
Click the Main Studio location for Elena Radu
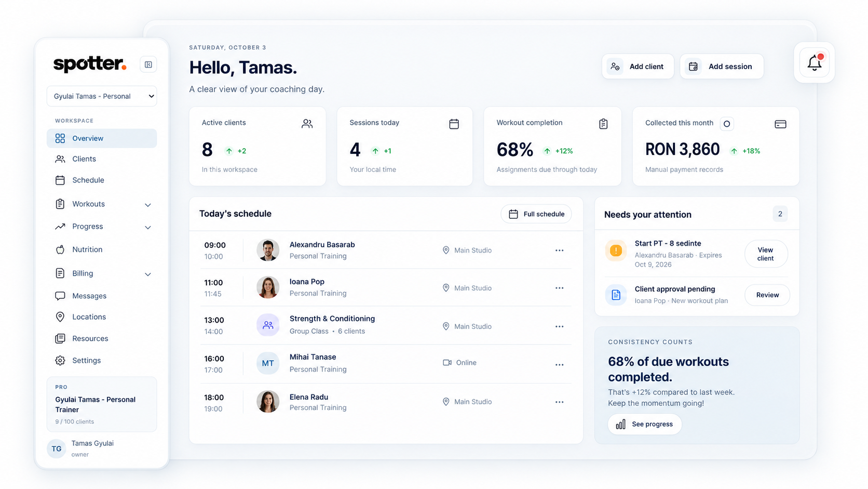(467, 402)
